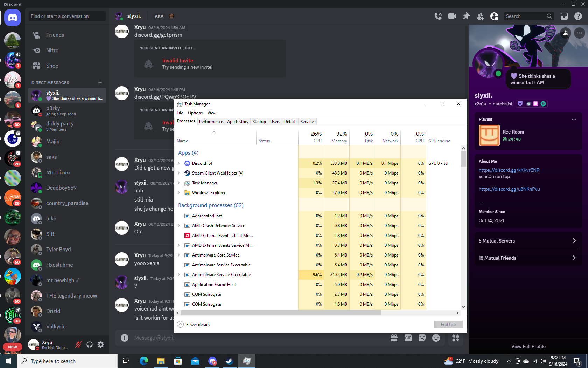Switch to the Details tab
This screenshot has width=588, height=368.
[290, 122]
